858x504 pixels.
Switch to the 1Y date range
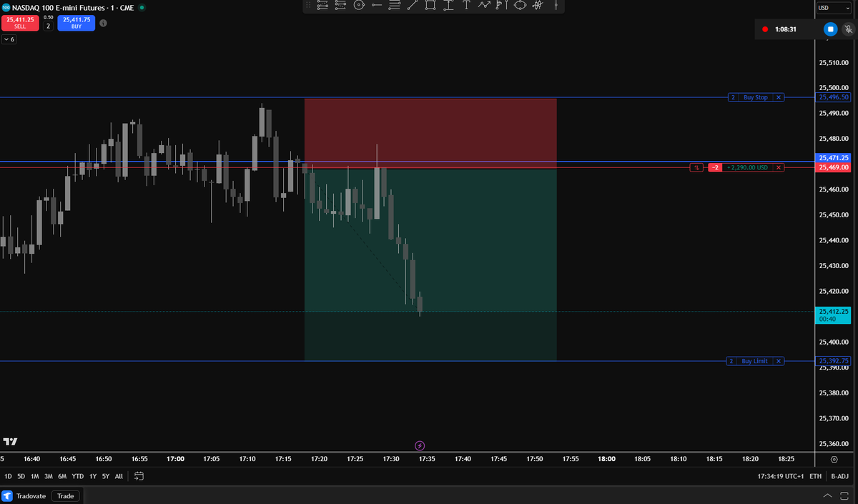93,476
